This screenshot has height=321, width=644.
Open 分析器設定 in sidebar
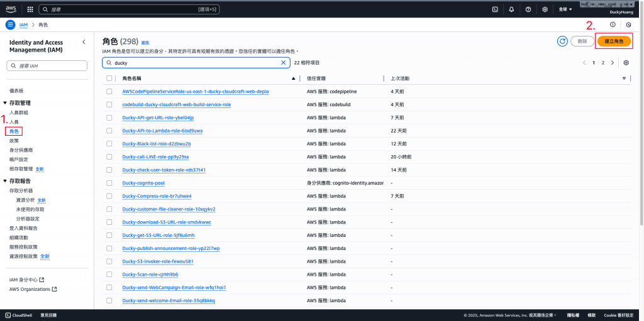(x=28, y=219)
